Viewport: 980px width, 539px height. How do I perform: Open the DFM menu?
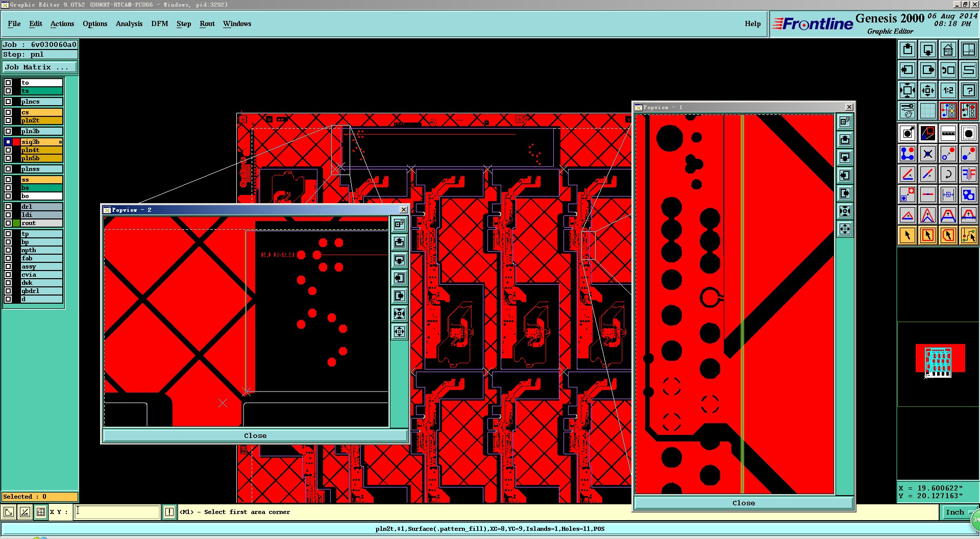(x=160, y=23)
